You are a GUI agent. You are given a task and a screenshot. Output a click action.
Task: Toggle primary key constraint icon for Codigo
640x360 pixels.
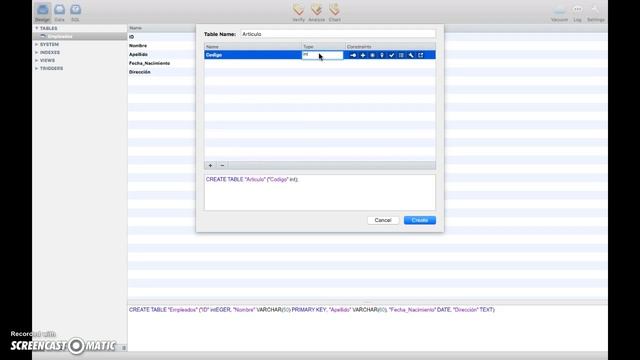pyautogui.click(x=353, y=55)
